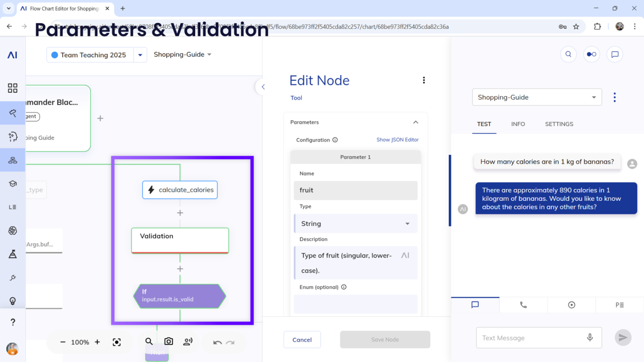Open the dashboard grid icon in sidebar
The height and width of the screenshot is (362, 644).
(x=13, y=88)
